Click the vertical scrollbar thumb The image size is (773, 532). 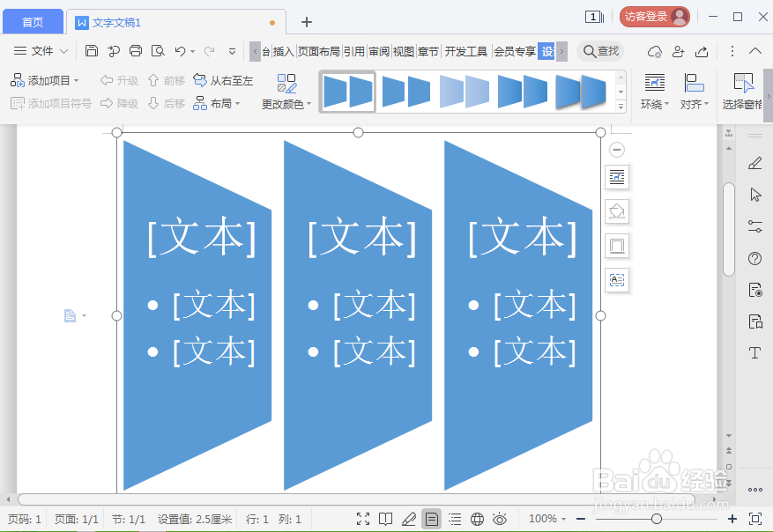(729, 229)
